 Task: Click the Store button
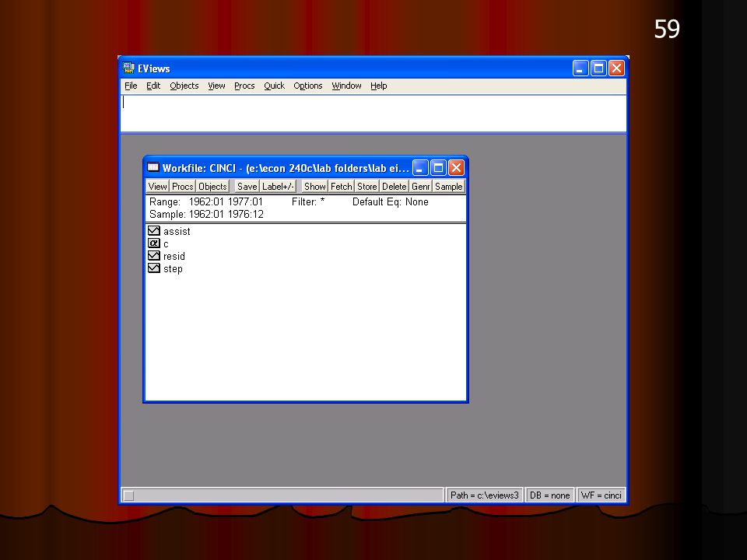pos(366,187)
